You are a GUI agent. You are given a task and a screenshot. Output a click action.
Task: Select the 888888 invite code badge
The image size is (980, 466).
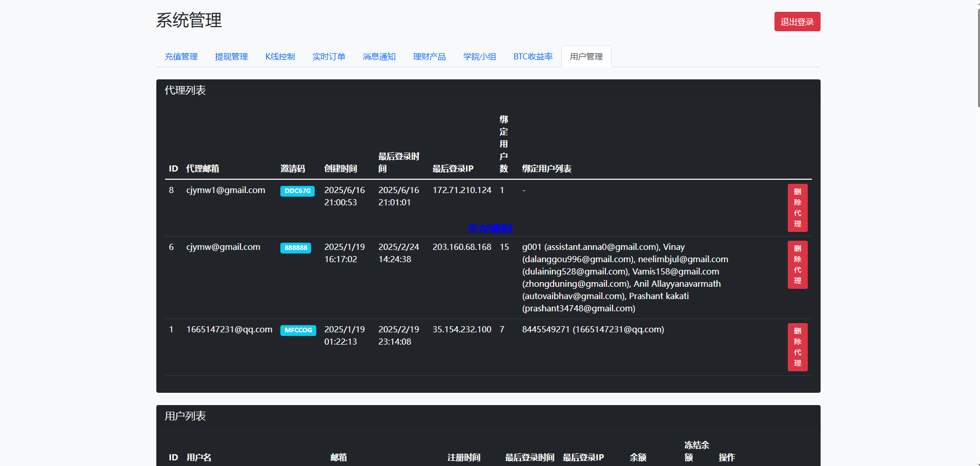(295, 247)
